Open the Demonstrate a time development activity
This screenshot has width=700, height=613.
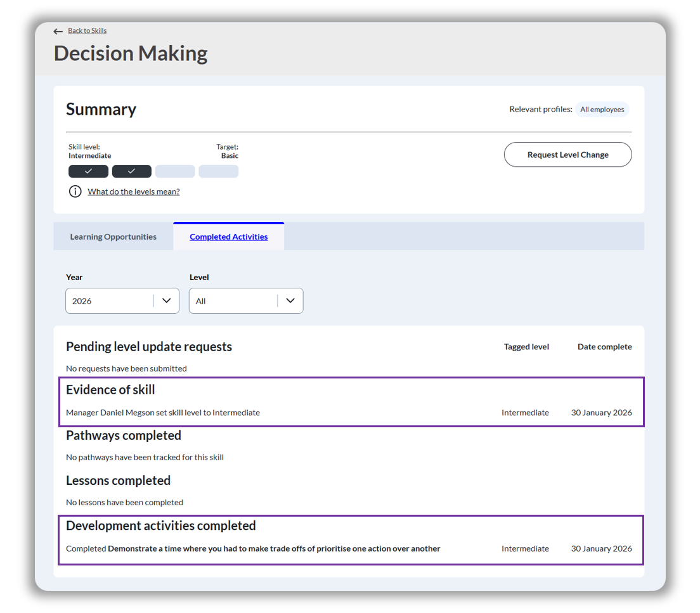pyautogui.click(x=273, y=548)
